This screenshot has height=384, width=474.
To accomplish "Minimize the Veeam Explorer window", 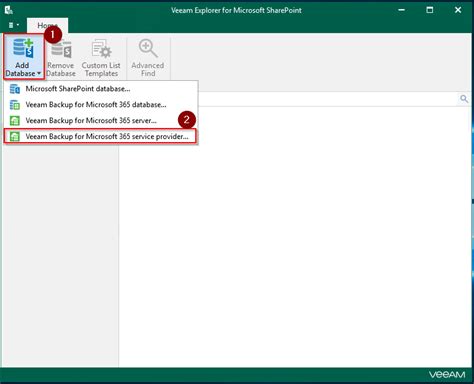I will (402, 10).
